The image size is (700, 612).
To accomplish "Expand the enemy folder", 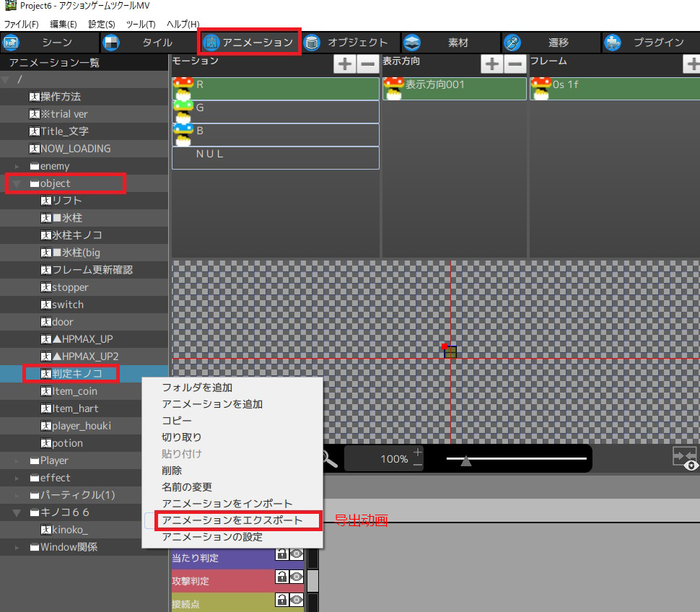I will (18, 167).
